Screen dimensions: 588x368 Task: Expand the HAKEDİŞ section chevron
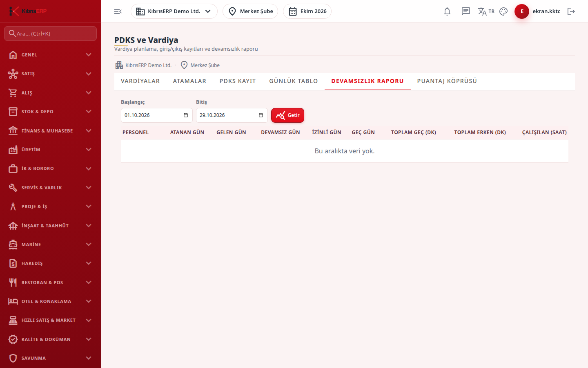89,263
